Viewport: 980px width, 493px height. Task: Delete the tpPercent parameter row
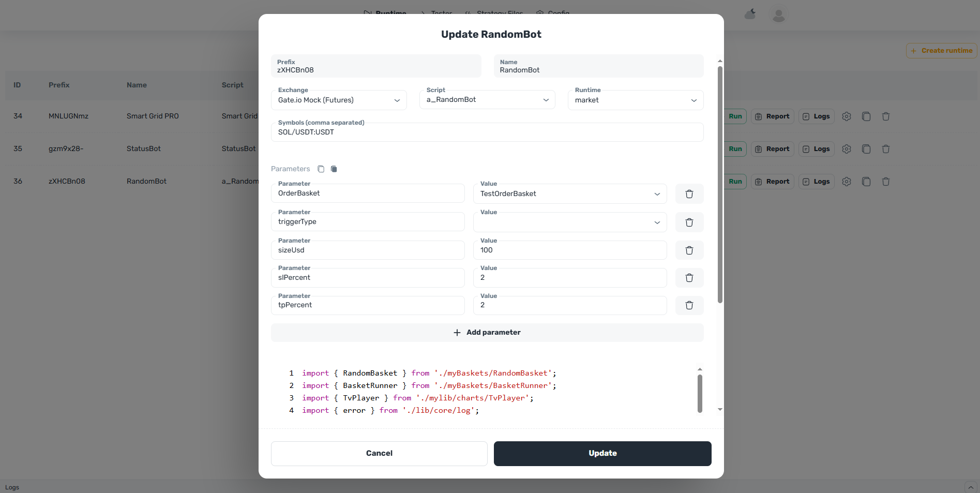pos(689,305)
